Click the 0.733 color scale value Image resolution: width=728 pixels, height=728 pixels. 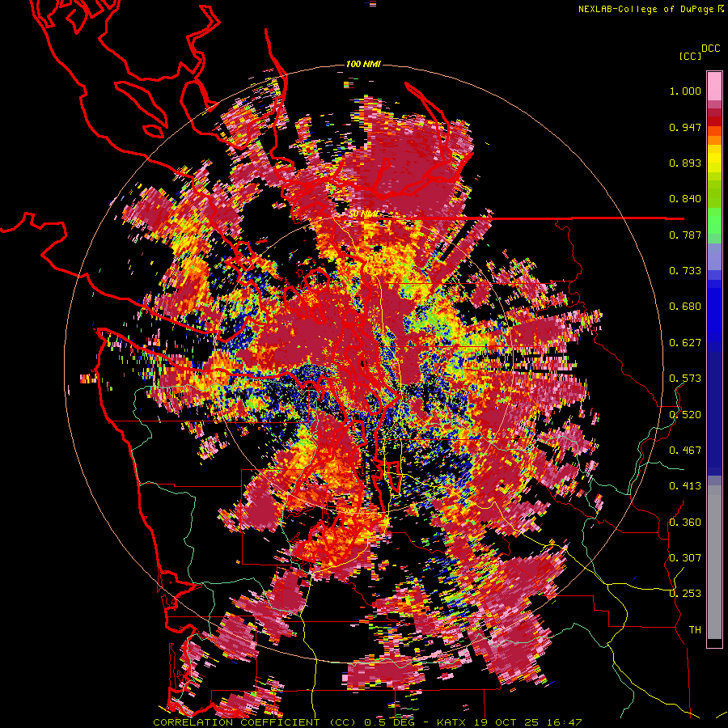(x=685, y=271)
